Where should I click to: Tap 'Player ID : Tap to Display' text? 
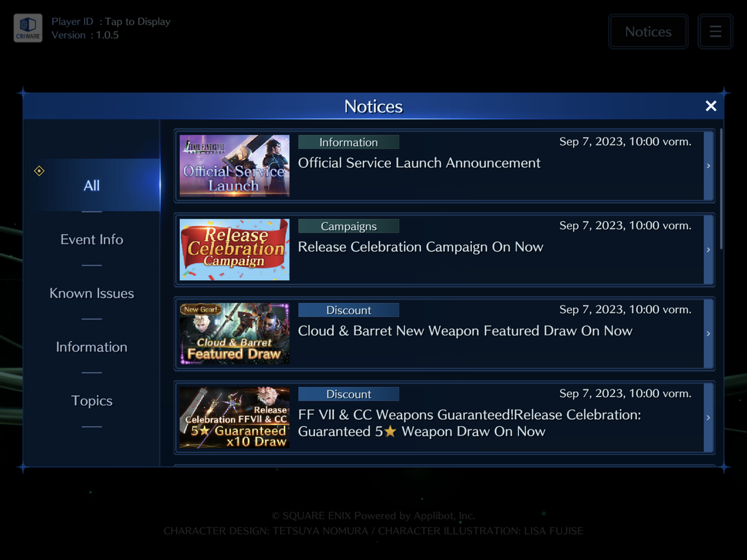111,22
